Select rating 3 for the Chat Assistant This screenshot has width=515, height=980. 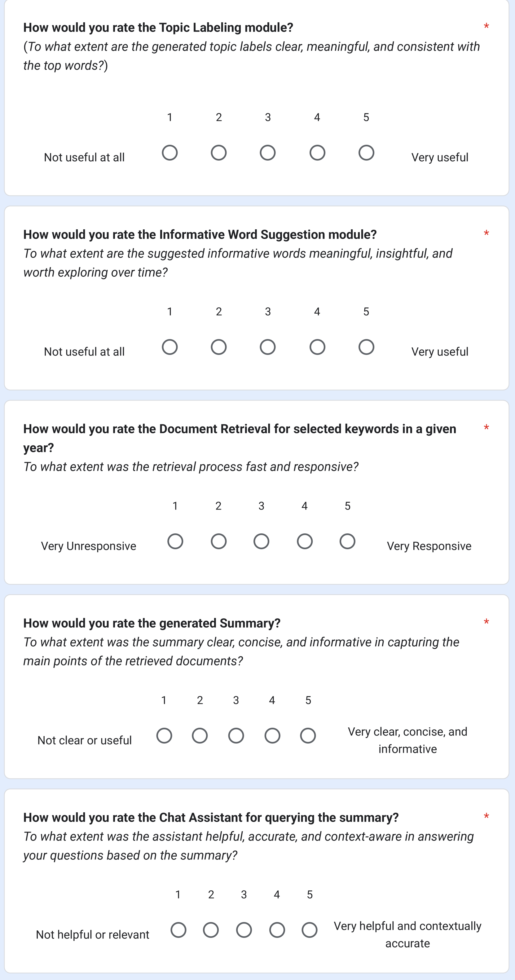[x=244, y=930]
